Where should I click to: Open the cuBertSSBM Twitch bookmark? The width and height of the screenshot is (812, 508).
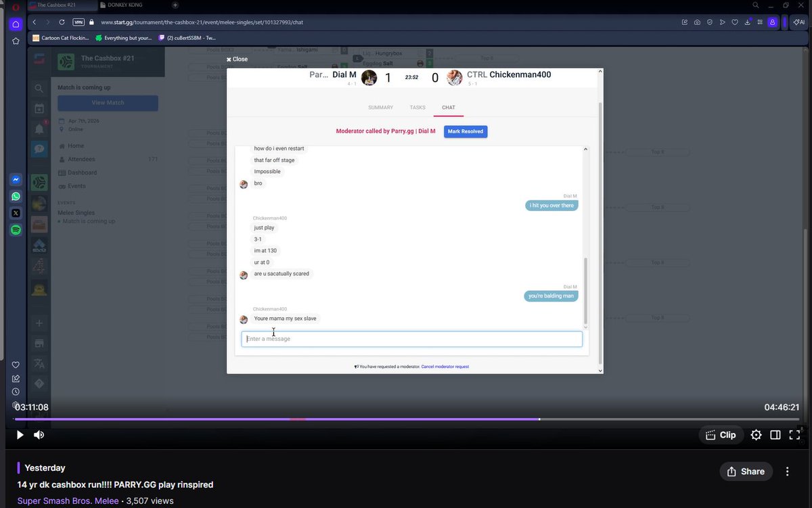click(x=187, y=38)
